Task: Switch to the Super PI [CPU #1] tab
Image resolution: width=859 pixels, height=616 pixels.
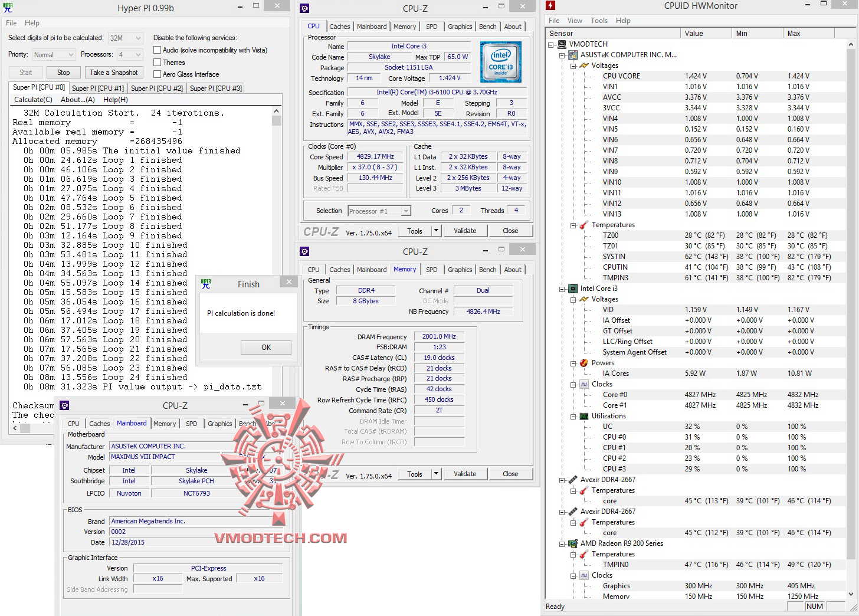Action: (x=98, y=89)
